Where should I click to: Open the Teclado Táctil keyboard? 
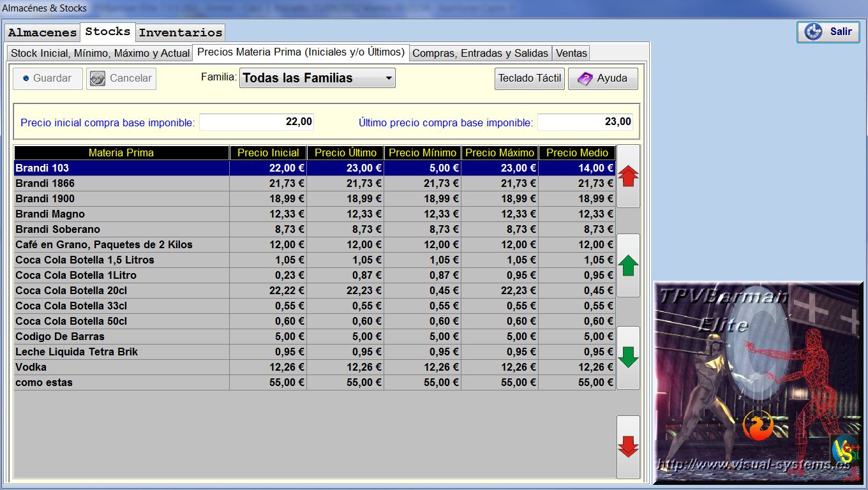(x=529, y=78)
